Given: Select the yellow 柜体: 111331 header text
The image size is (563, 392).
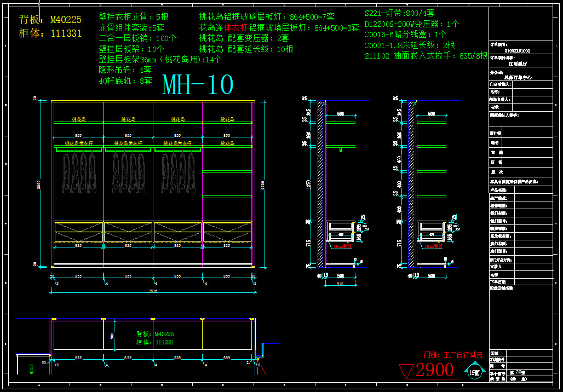Looking at the screenshot, I should point(50,33).
